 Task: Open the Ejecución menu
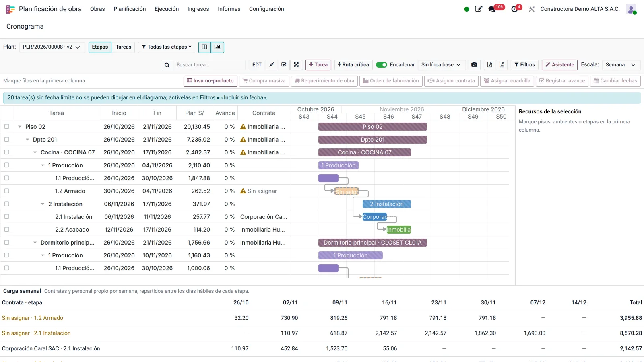pyautogui.click(x=167, y=9)
